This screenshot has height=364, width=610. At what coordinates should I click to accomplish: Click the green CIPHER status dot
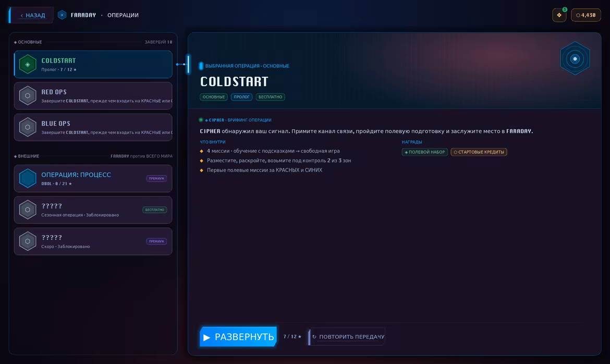(201, 120)
